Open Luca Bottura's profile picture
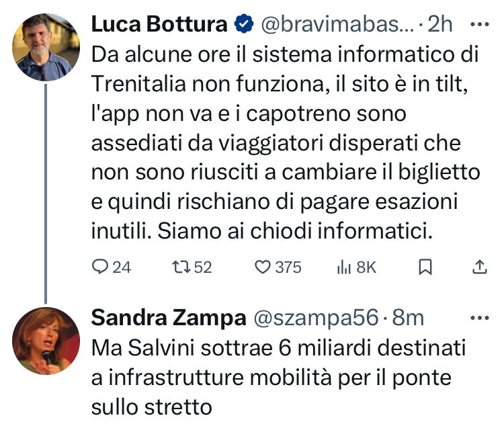The height and width of the screenshot is (426, 504). [46, 47]
